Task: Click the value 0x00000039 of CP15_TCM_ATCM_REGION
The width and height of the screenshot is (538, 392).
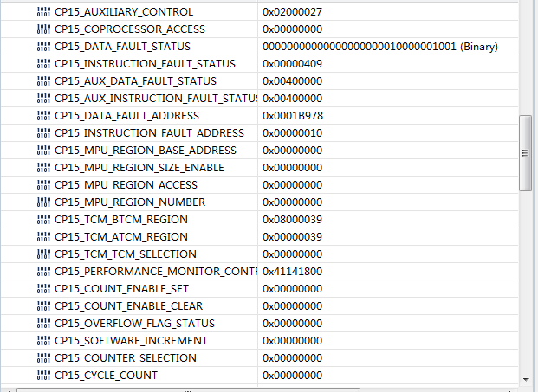Action: pos(291,237)
